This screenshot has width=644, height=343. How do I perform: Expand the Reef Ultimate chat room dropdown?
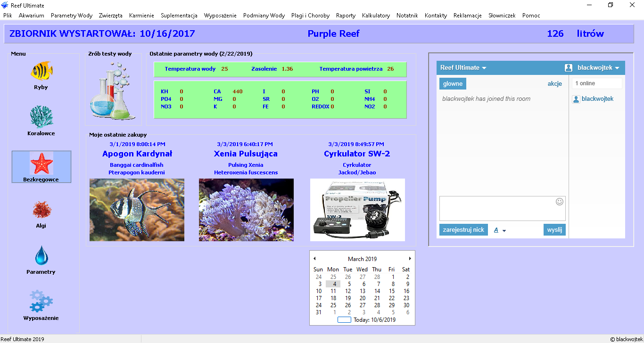[463, 68]
